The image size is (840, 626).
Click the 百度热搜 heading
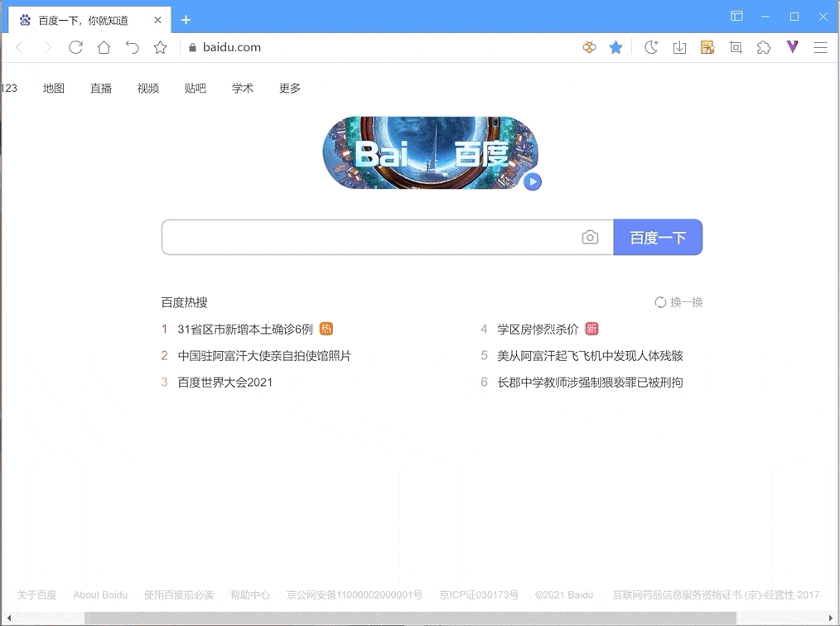(184, 302)
